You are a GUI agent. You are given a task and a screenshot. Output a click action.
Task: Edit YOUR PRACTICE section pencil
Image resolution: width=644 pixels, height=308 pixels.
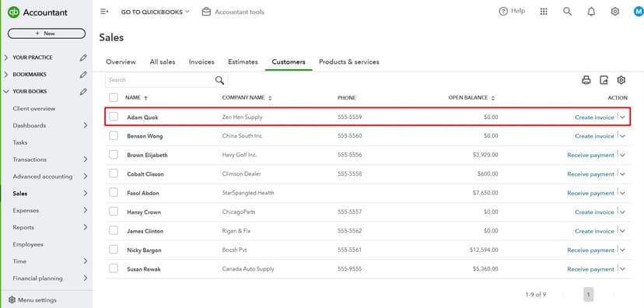click(x=83, y=58)
